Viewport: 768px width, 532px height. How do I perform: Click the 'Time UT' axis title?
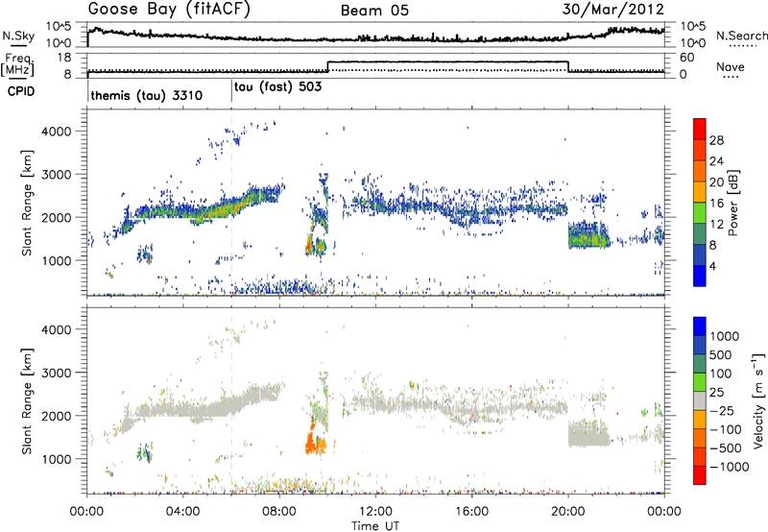pos(375,526)
